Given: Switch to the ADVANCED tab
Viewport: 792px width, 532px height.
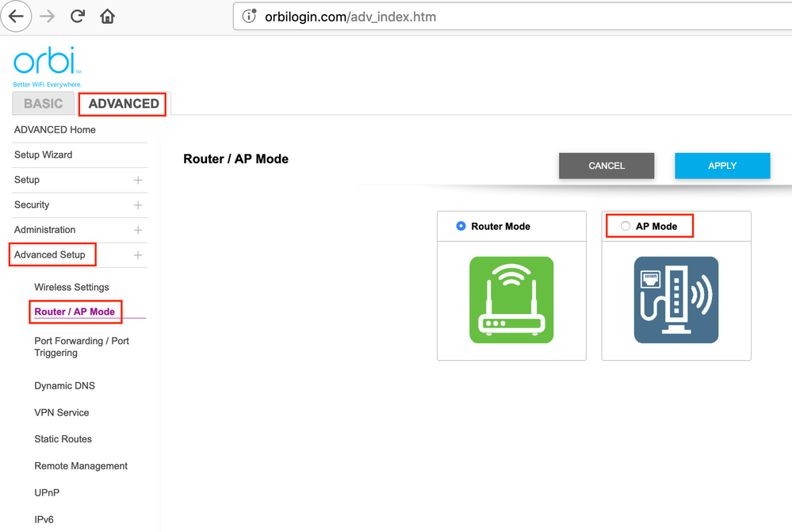Looking at the screenshot, I should click(x=124, y=104).
